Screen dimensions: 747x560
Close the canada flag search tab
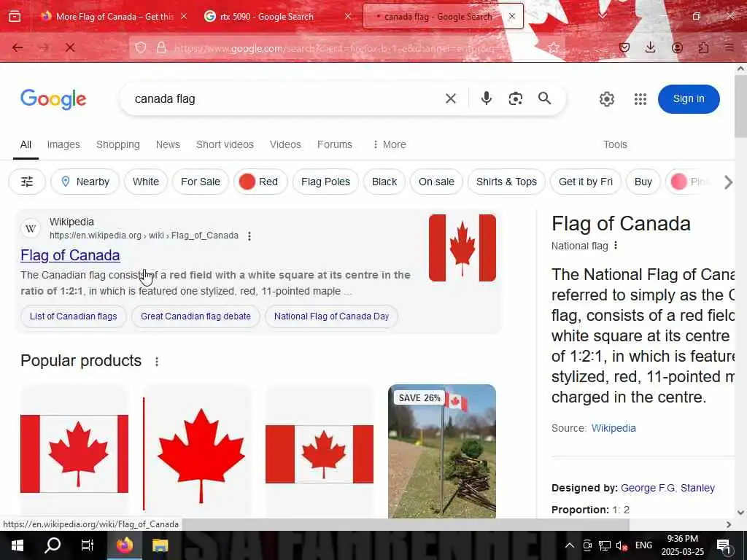(511, 16)
